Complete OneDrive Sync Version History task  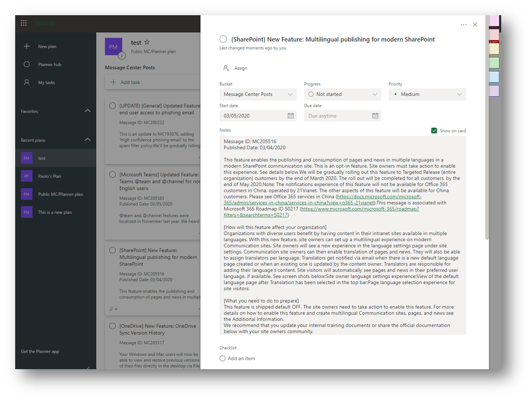click(112, 326)
